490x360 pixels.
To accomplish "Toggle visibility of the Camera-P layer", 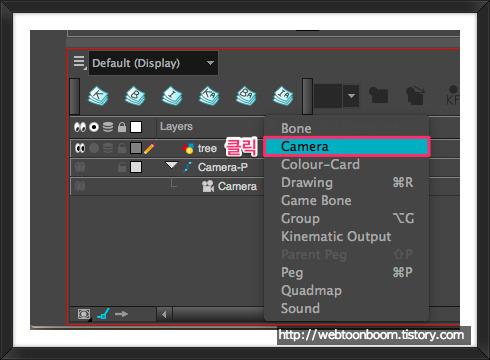I will pyautogui.click(x=80, y=167).
